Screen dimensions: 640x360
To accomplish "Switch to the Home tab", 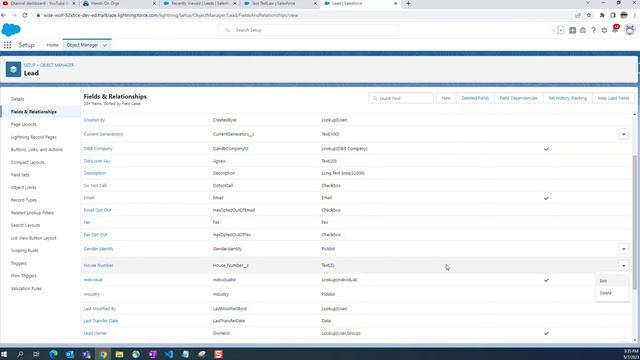I will [x=52, y=45].
